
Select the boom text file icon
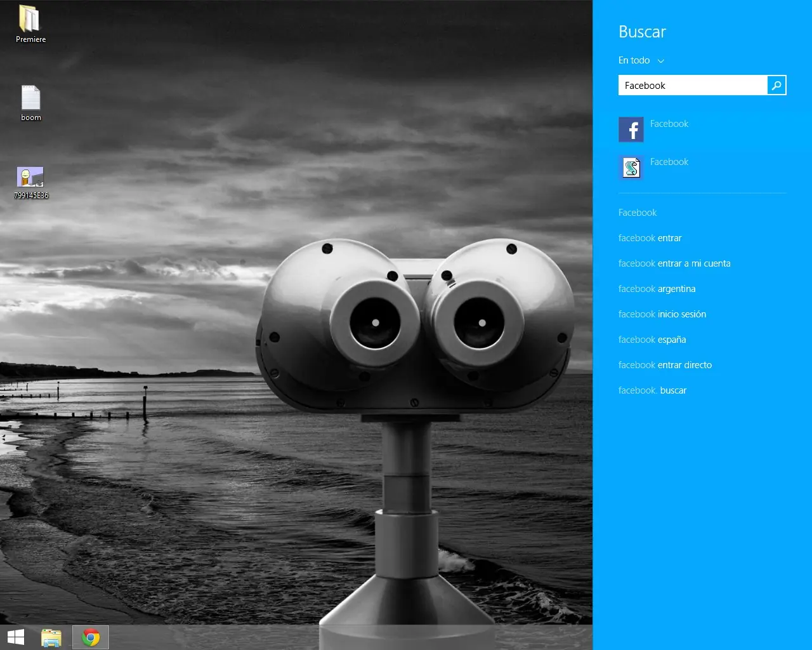click(30, 103)
